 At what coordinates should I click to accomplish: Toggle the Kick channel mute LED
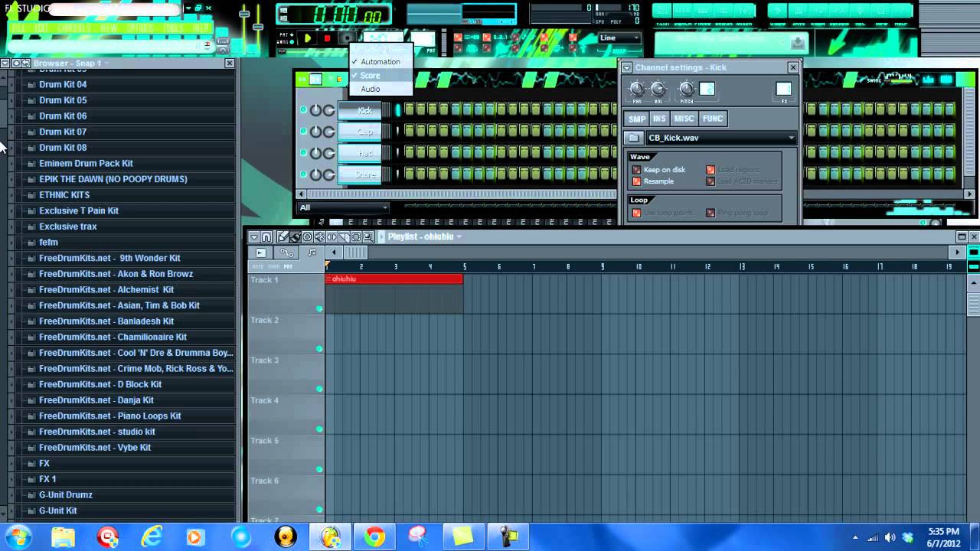pyautogui.click(x=303, y=110)
